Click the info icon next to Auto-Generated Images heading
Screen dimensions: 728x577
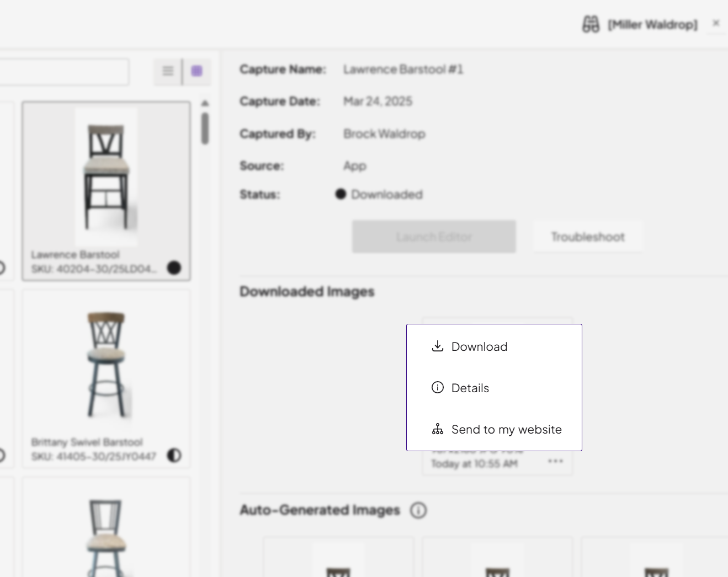pos(418,511)
